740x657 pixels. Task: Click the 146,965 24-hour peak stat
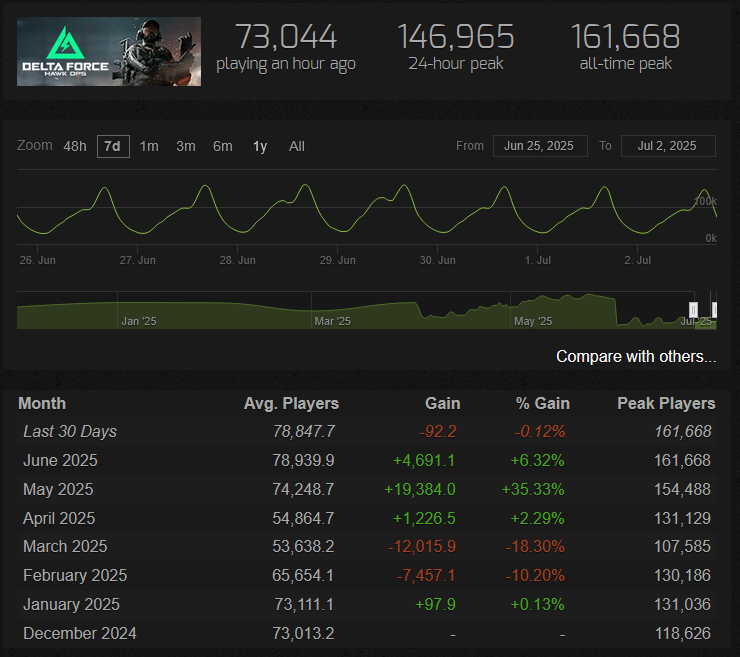(456, 47)
